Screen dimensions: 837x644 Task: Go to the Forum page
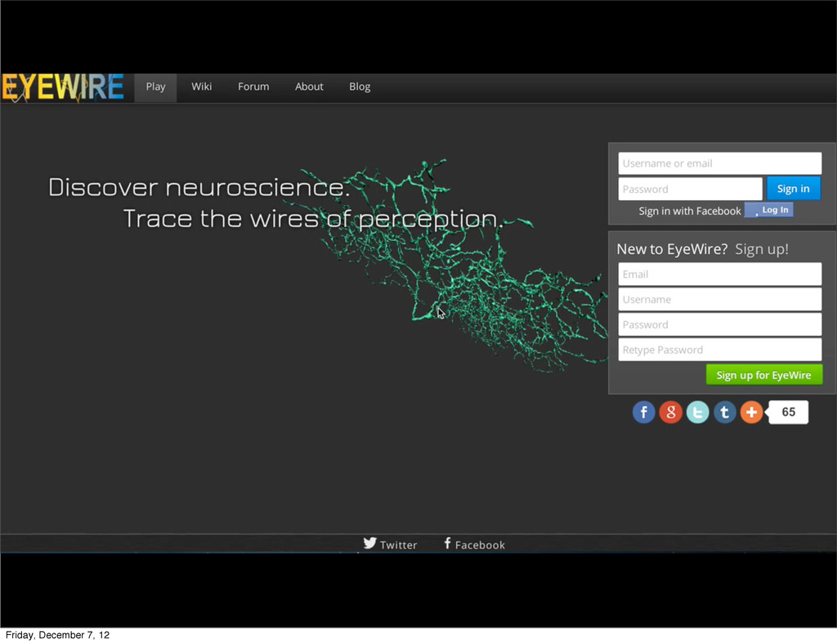click(x=253, y=87)
